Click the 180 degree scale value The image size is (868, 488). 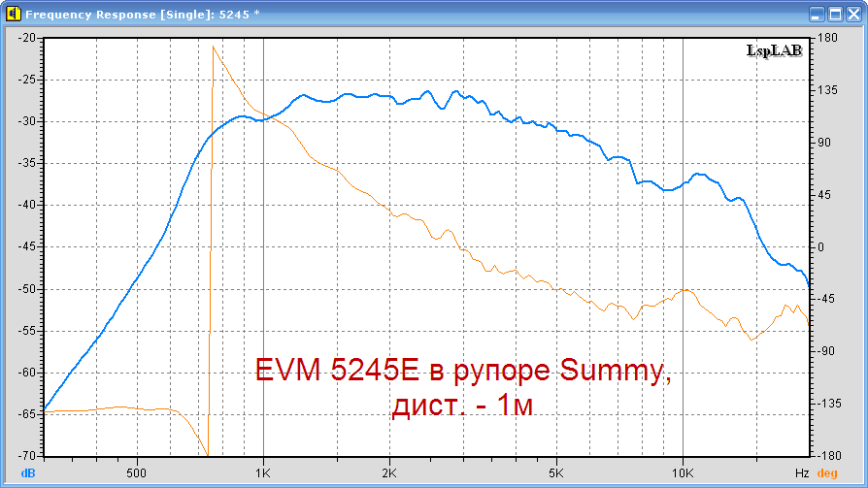[827, 38]
